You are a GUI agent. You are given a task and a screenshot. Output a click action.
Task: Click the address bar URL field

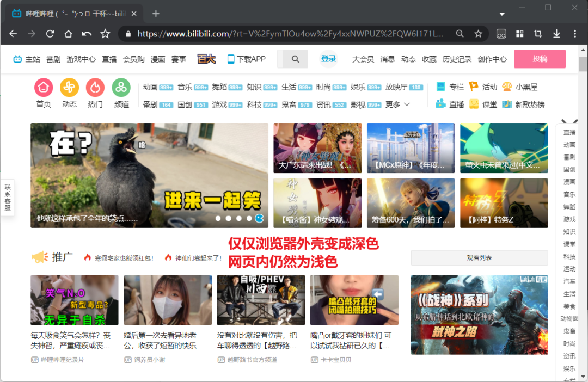pyautogui.click(x=291, y=34)
